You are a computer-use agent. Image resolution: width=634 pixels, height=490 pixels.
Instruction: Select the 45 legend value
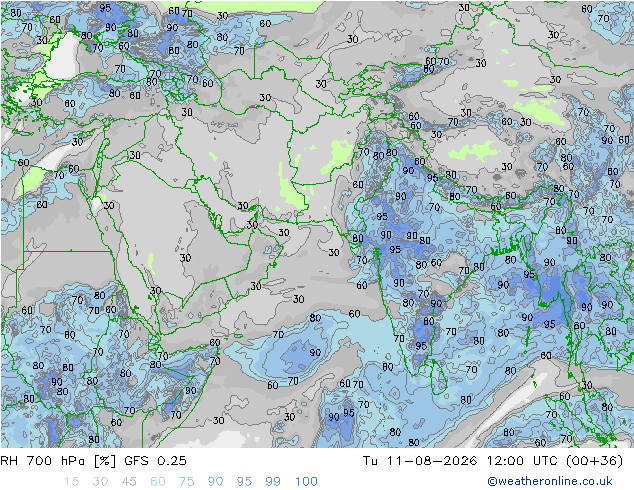(129, 482)
